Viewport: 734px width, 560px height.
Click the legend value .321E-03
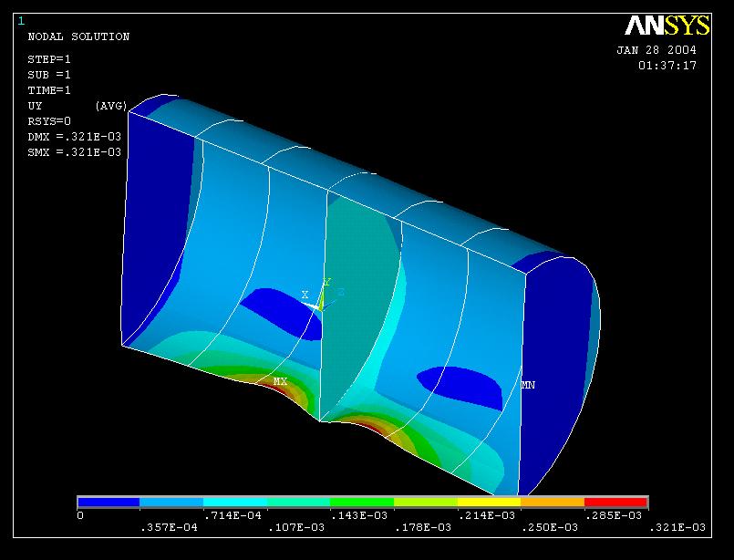point(677,527)
